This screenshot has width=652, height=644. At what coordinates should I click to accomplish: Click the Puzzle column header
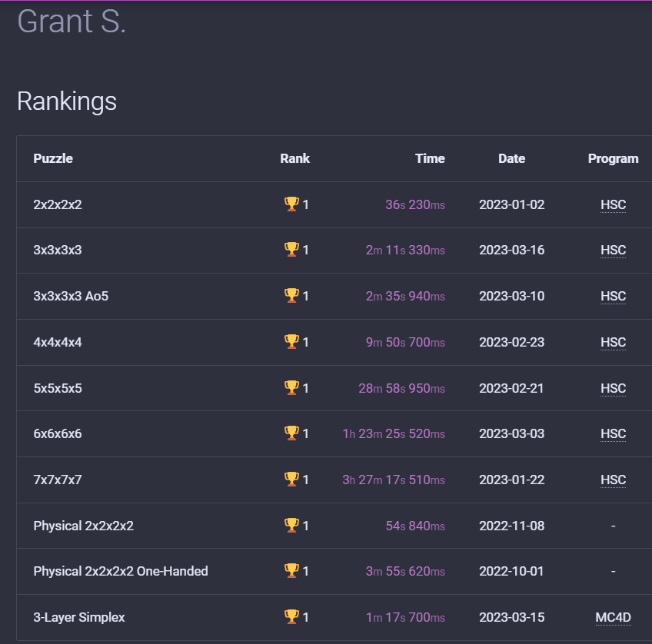pyautogui.click(x=53, y=159)
